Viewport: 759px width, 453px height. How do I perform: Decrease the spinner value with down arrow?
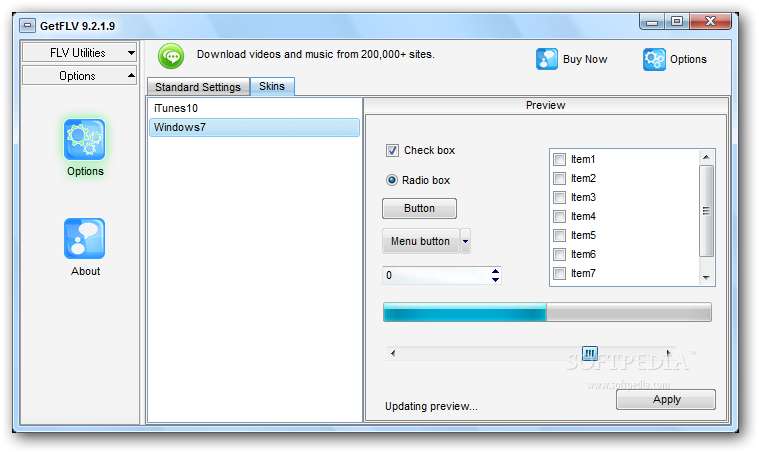[495, 279]
